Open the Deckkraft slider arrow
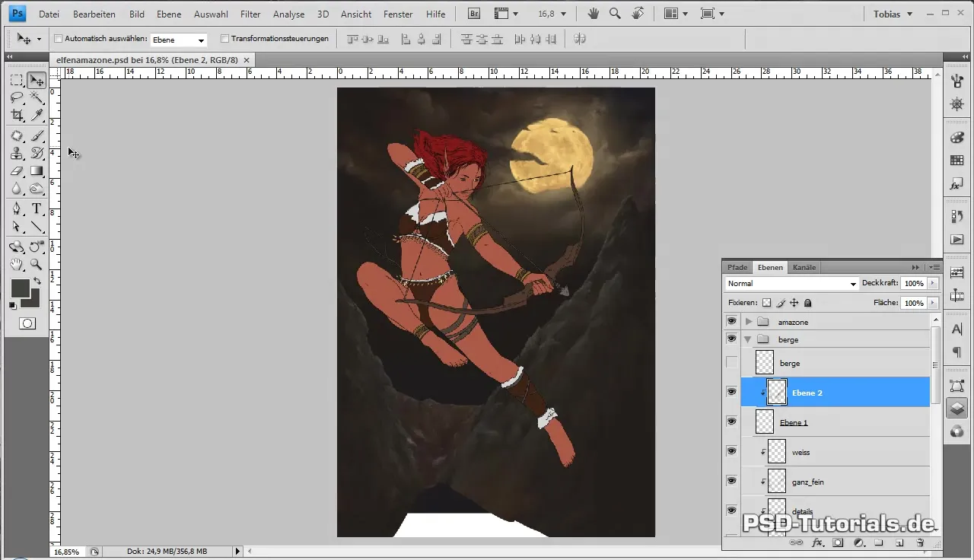The height and width of the screenshot is (560, 974). coord(933,283)
